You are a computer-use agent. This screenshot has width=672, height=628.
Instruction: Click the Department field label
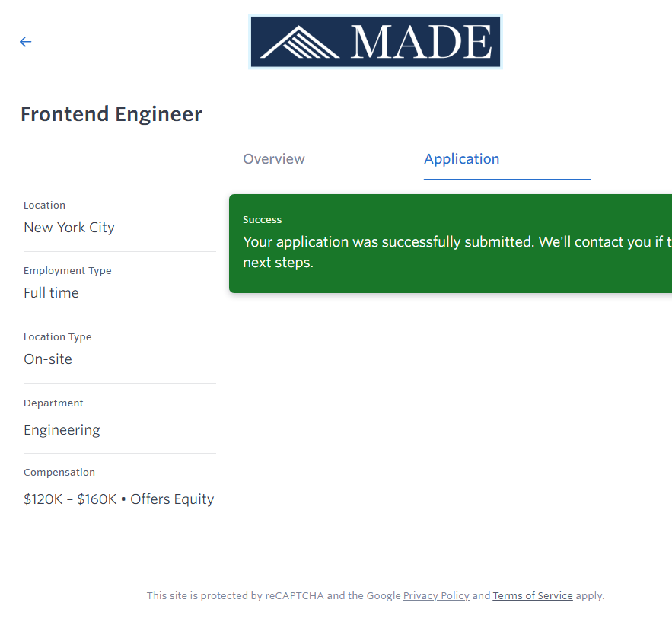[53, 403]
